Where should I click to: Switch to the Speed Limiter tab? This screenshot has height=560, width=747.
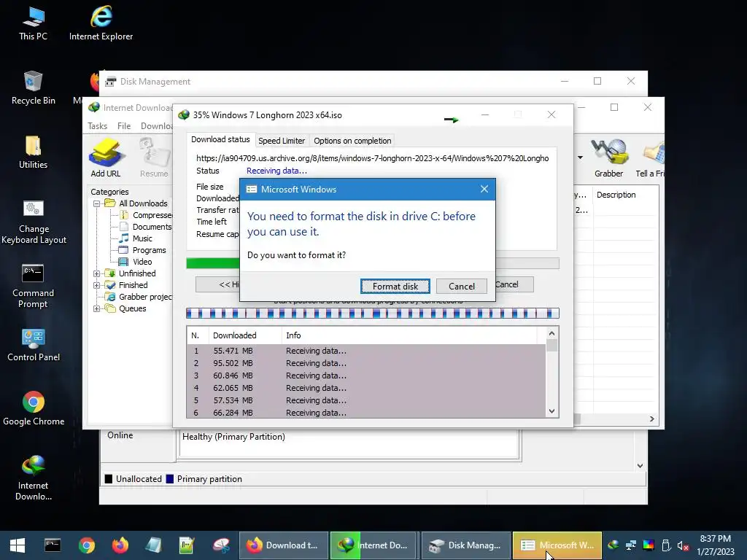(282, 141)
